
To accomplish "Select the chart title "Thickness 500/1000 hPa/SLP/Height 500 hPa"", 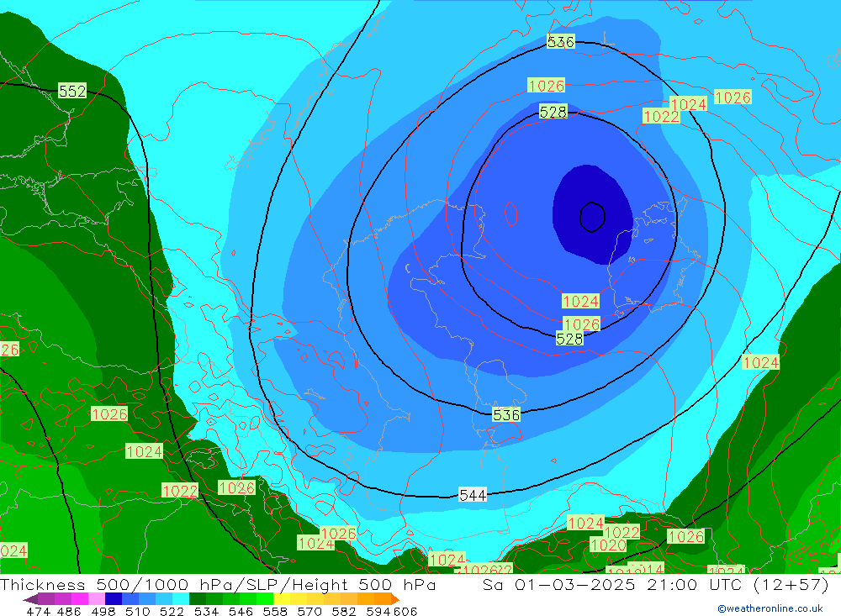I will [x=218, y=584].
